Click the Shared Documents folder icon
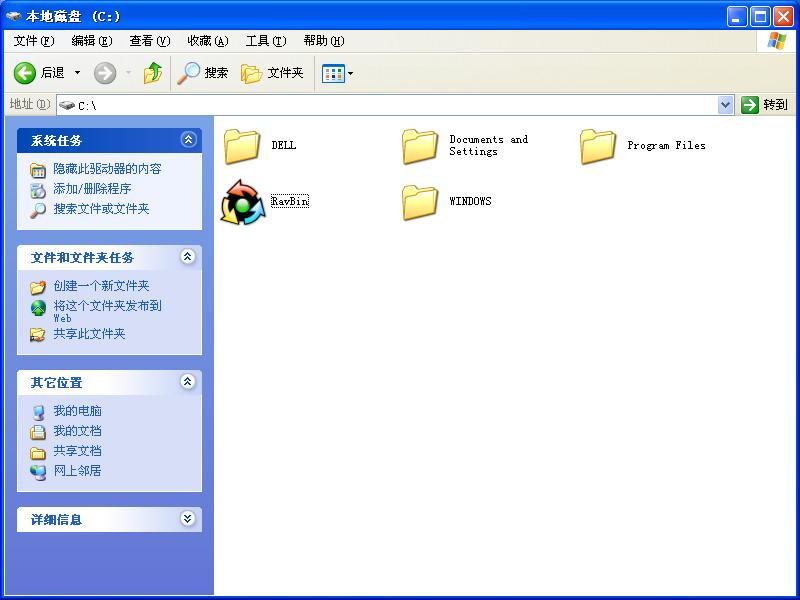800x600 pixels. coord(38,453)
